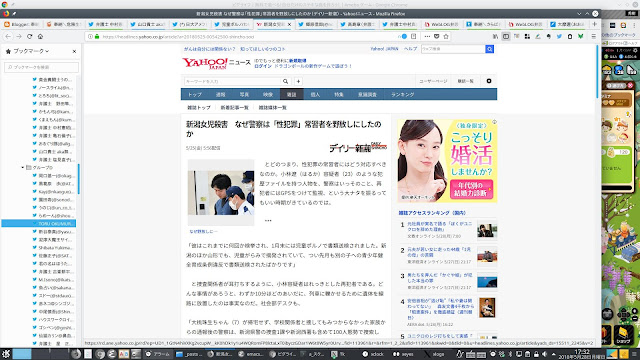640x360 pixels.
Task: Select the 映像 navigation tab
Action: [x=268, y=95]
